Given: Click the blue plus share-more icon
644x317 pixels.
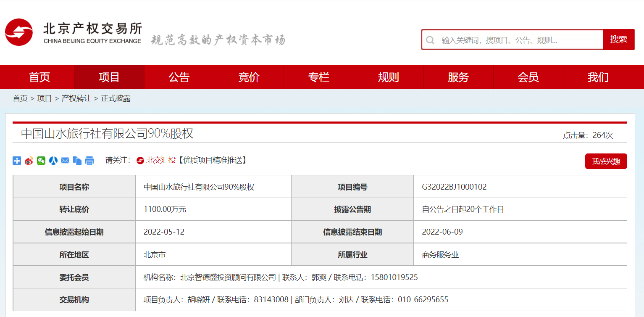Looking at the screenshot, I should pos(17,161).
